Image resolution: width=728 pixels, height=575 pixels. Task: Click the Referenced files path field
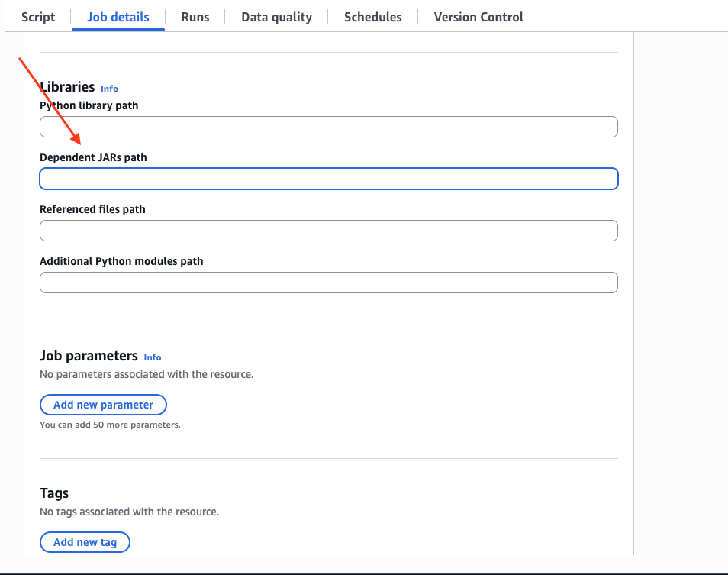coord(328,230)
